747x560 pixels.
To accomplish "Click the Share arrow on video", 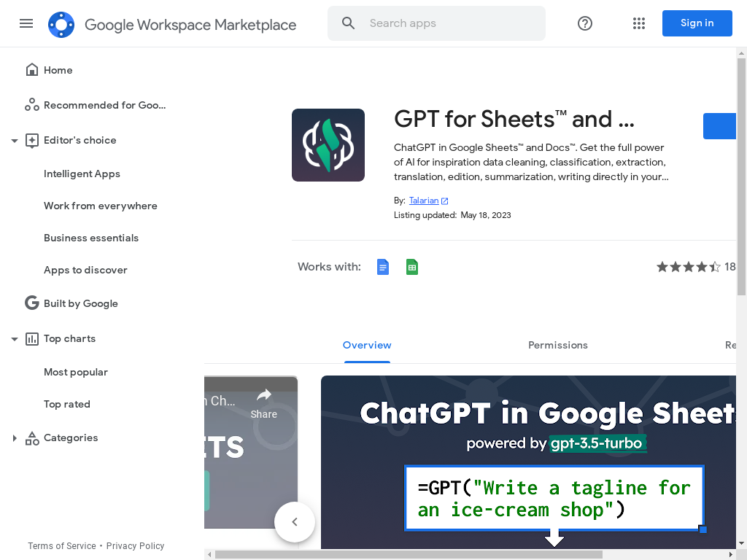I will point(264,394).
